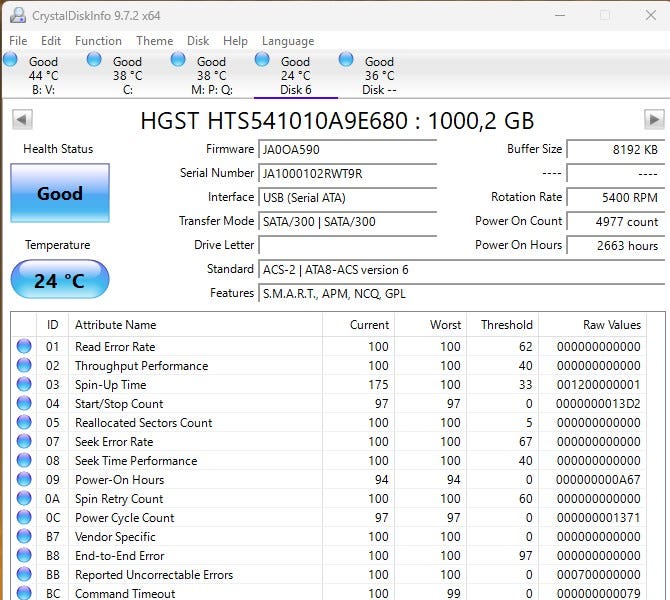
Task: Select the M: P: Q: disk status orb
Action: pos(179,60)
